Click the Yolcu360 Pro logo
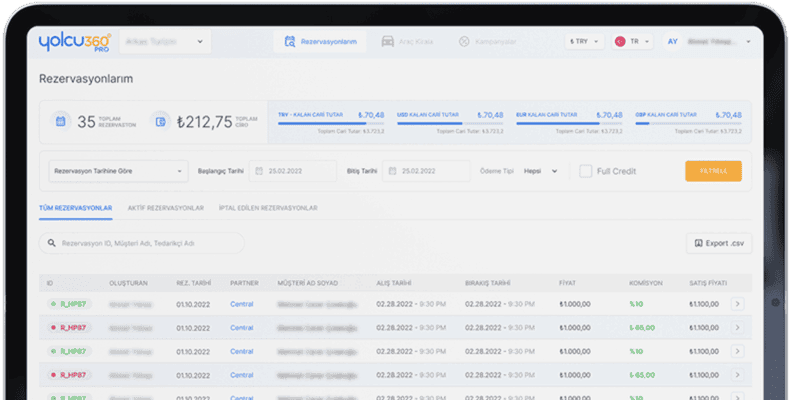The image size is (791, 400). (76, 42)
